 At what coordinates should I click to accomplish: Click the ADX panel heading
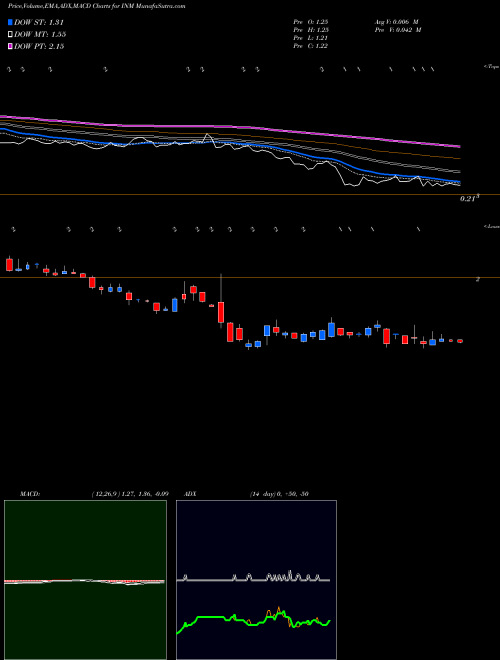click(191, 494)
